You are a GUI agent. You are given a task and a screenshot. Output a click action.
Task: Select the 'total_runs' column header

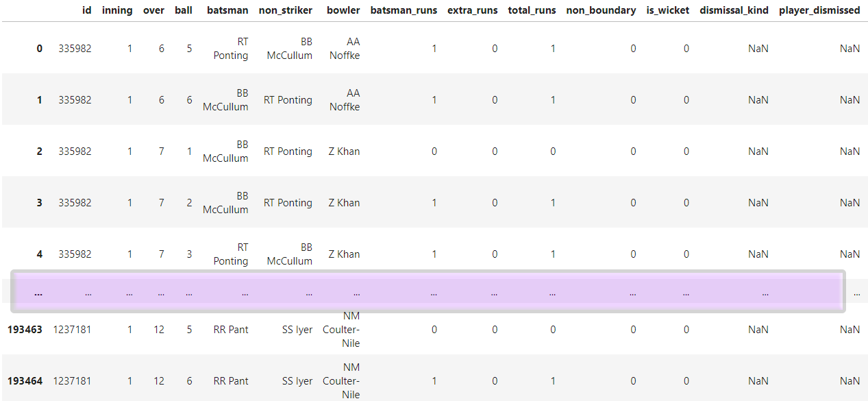coord(532,10)
